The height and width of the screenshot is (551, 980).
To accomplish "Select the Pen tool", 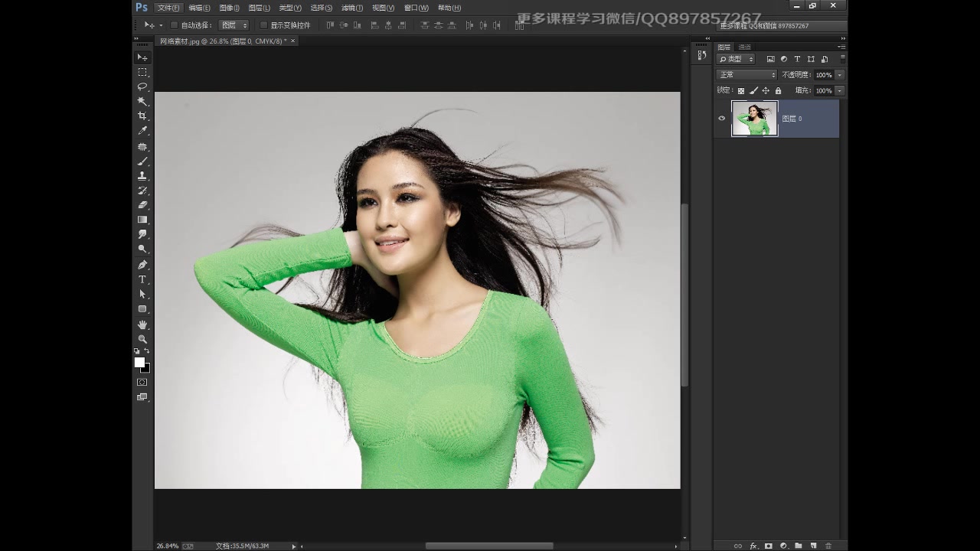I will (x=142, y=265).
